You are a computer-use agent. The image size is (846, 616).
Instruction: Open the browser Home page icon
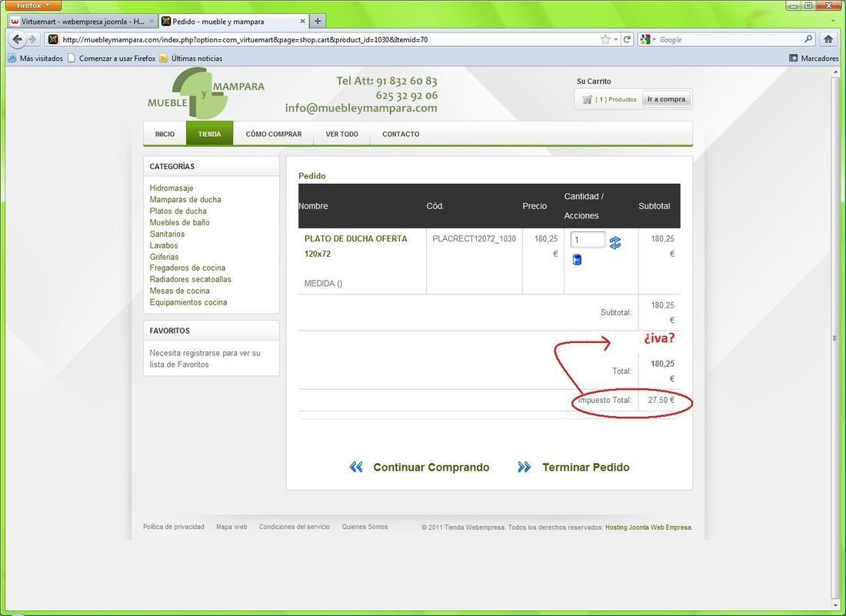pos(829,39)
